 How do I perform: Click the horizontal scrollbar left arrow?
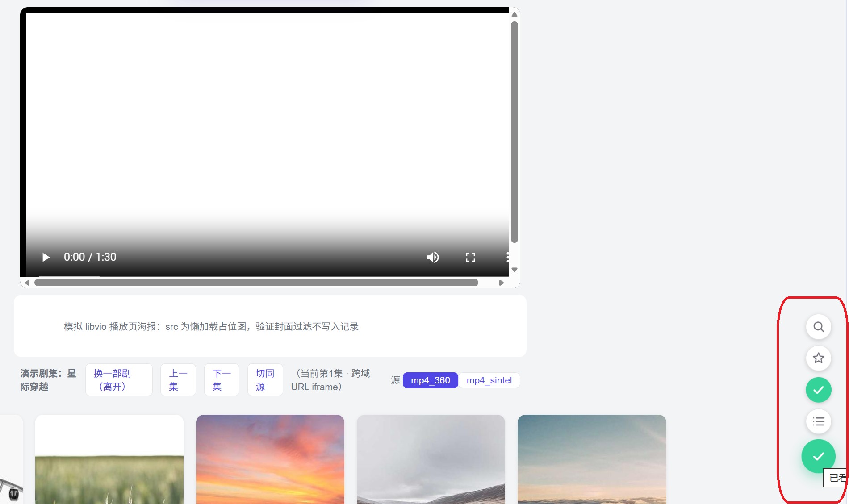pyautogui.click(x=27, y=283)
